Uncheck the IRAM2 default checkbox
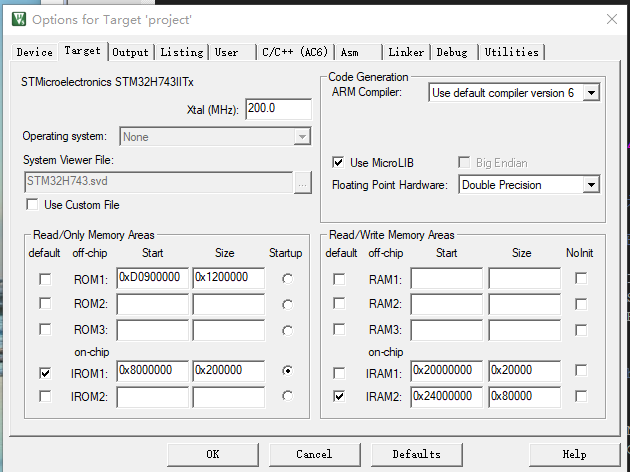This screenshot has width=630, height=472. 339,396
